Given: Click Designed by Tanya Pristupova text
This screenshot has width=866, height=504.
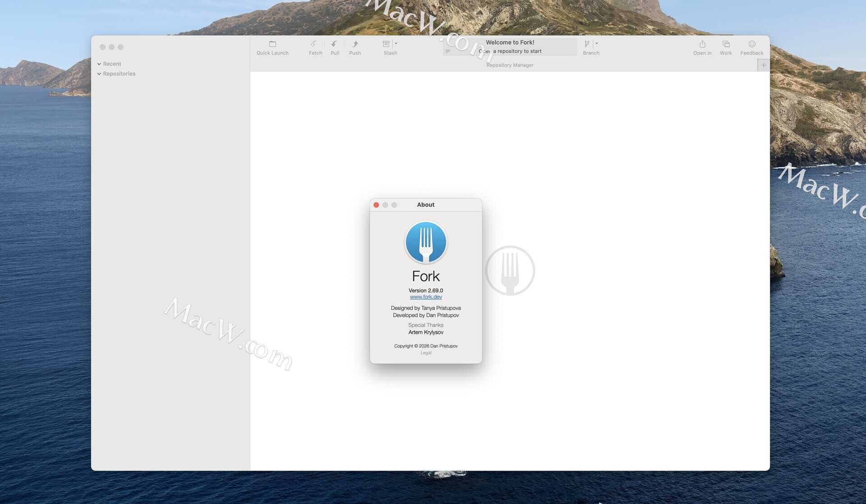Looking at the screenshot, I should coord(426,308).
